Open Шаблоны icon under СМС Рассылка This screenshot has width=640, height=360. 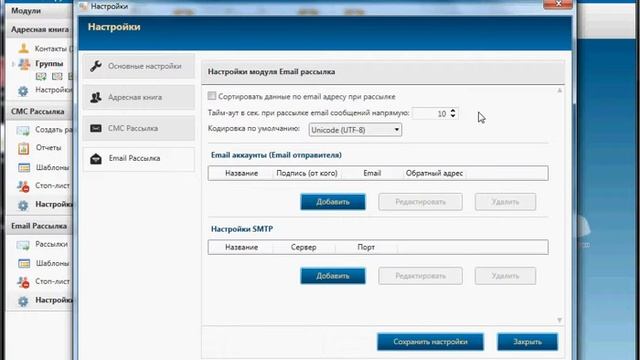point(24,167)
